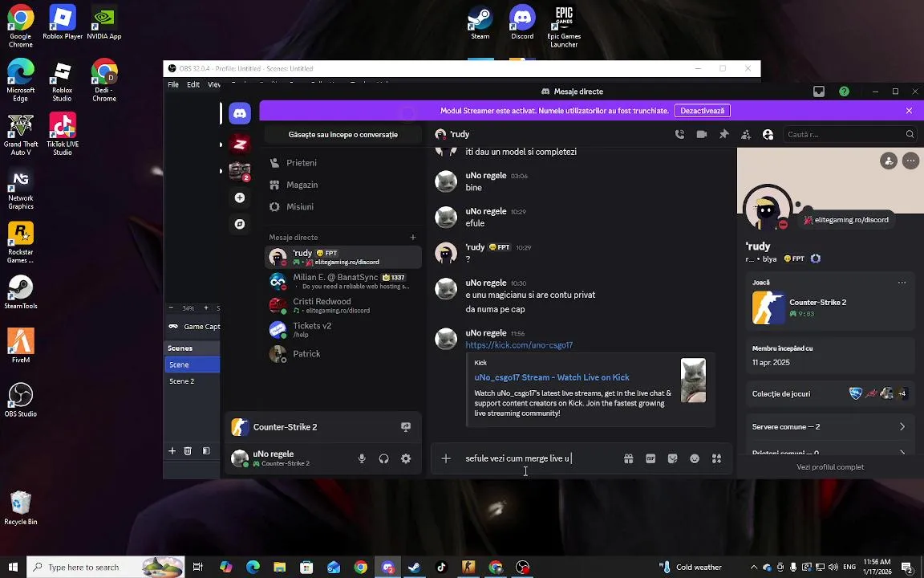924x578 pixels.
Task: Open FiveM desktop shortcut
Action: tap(21, 346)
